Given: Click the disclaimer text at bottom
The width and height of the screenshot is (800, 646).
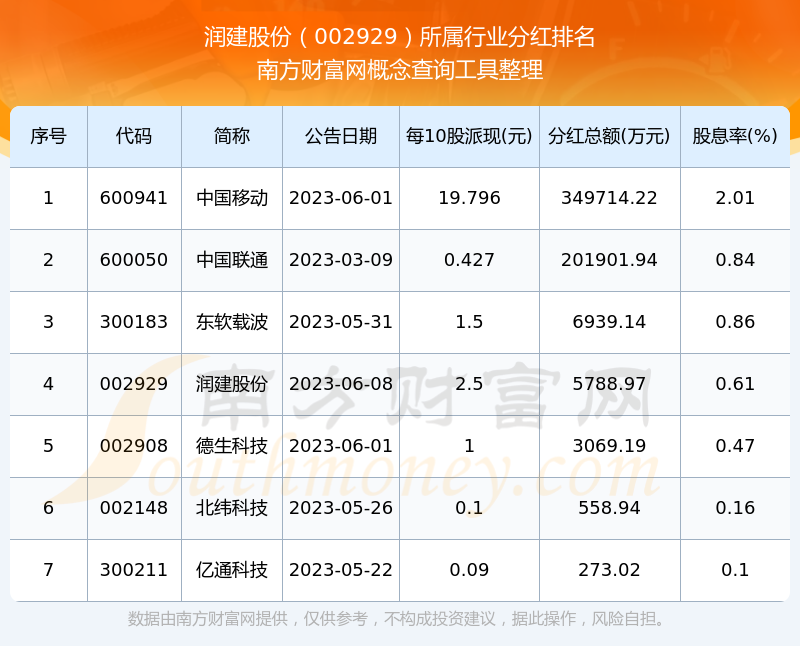Looking at the screenshot, I should 397,619.
